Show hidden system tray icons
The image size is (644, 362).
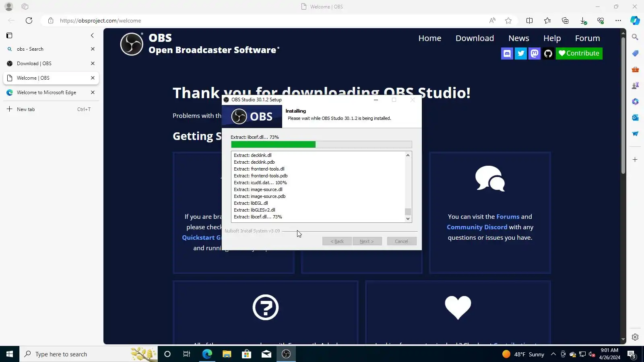pos(553,354)
